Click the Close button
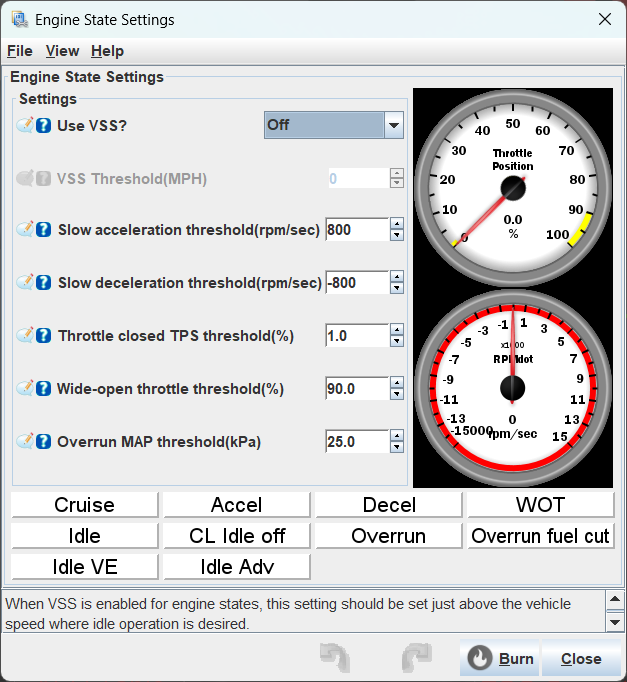 [580, 659]
